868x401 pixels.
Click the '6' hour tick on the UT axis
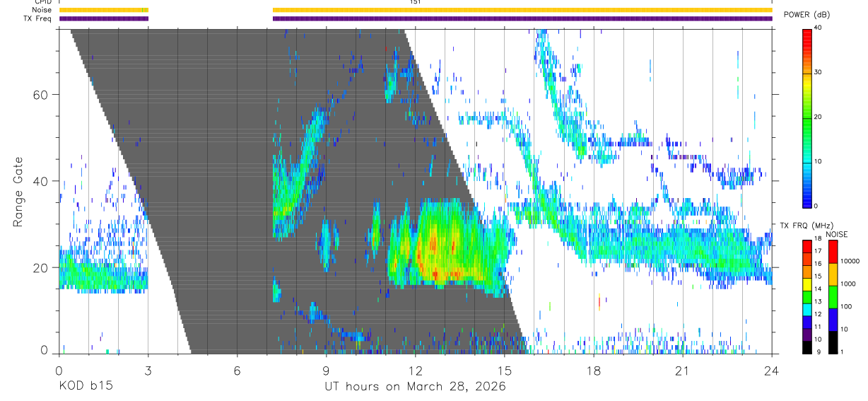(x=237, y=370)
